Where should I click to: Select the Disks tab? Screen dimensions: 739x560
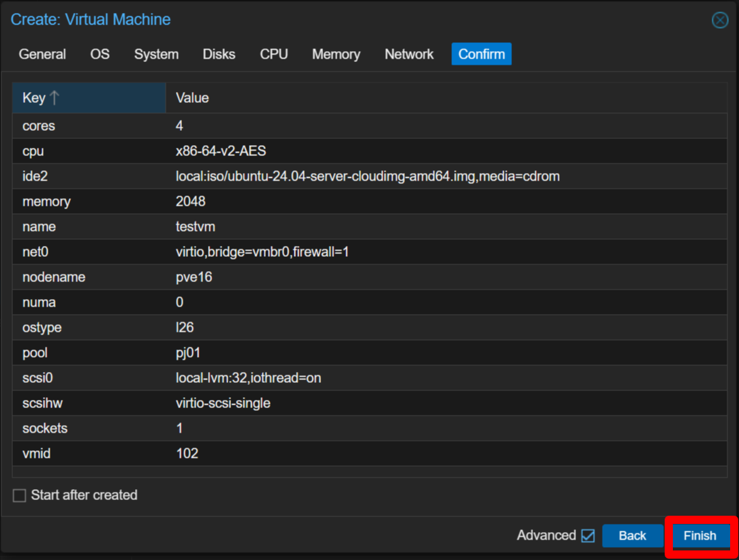coord(219,55)
